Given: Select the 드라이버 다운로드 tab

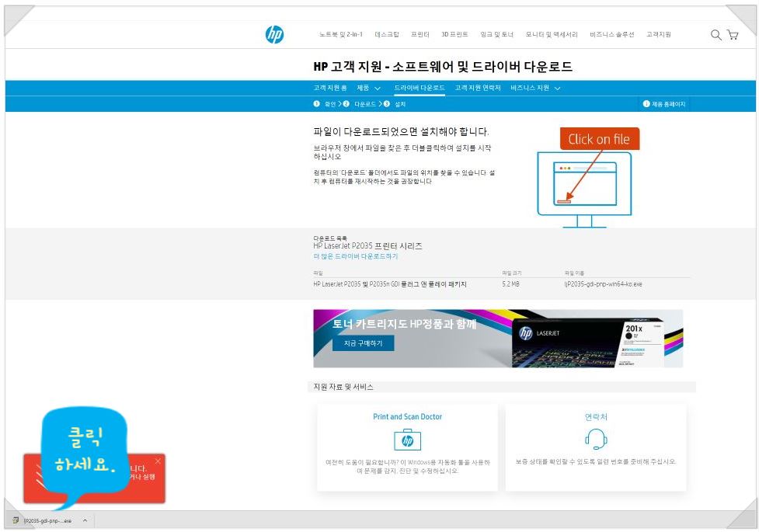Looking at the screenshot, I should point(420,88).
